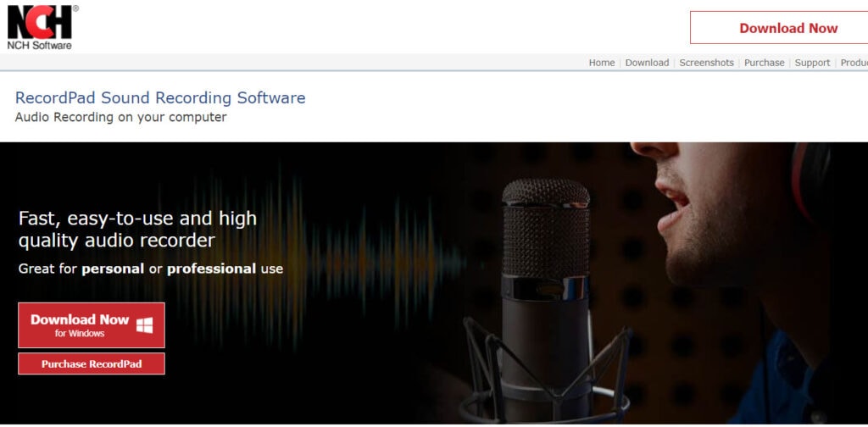868x427 pixels.
Task: Click RecordPad Sound Recording Software heading
Action: (x=160, y=98)
